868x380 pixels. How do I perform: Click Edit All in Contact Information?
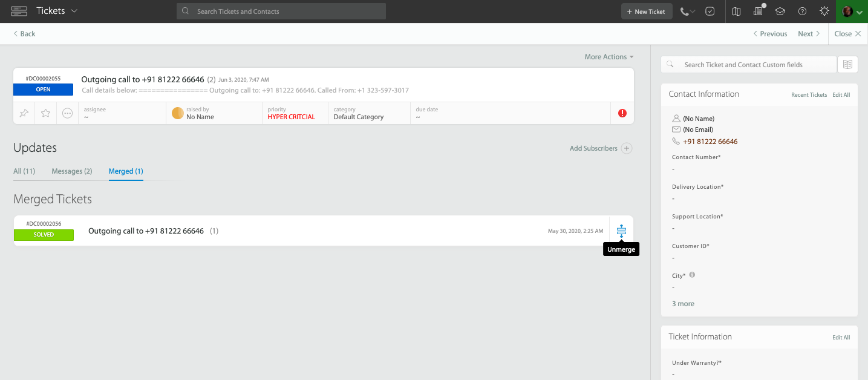point(841,95)
